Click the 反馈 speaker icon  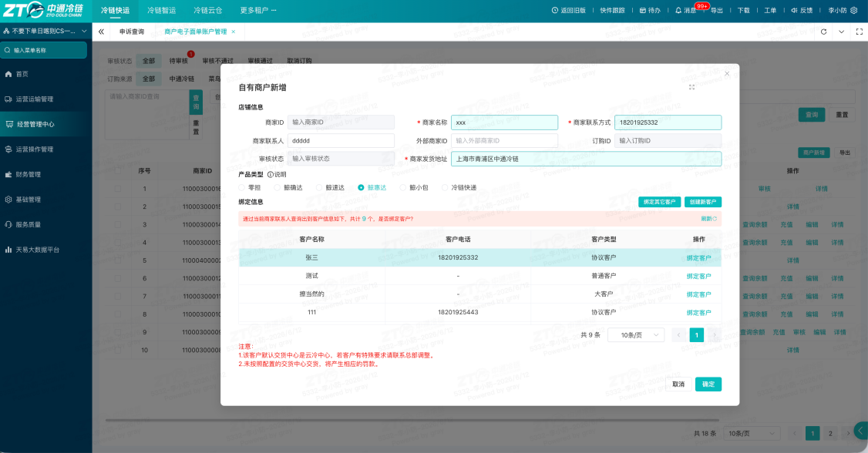click(x=794, y=10)
